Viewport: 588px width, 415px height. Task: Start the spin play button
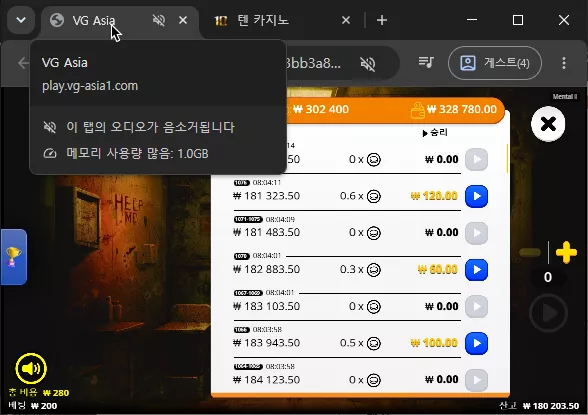[x=548, y=313]
